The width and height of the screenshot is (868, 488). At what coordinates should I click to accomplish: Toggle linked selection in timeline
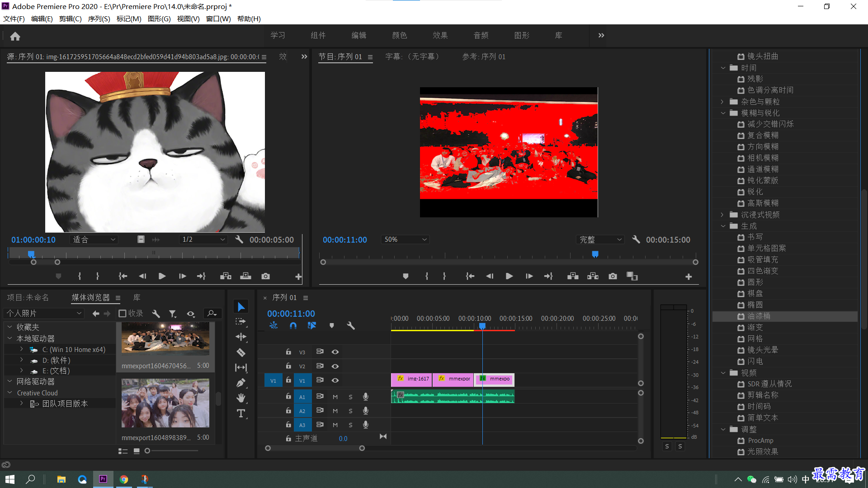(x=312, y=325)
